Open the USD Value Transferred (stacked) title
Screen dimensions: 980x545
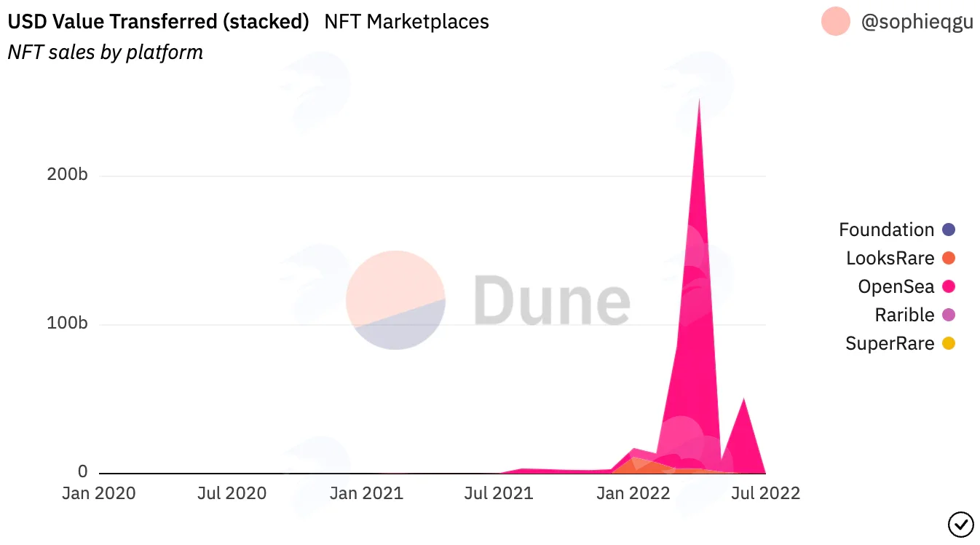(x=159, y=22)
